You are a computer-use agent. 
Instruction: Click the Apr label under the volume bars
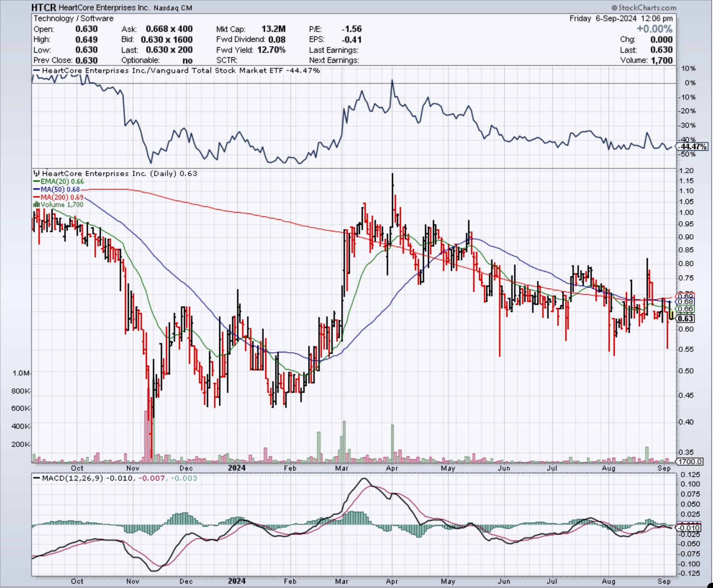point(392,468)
